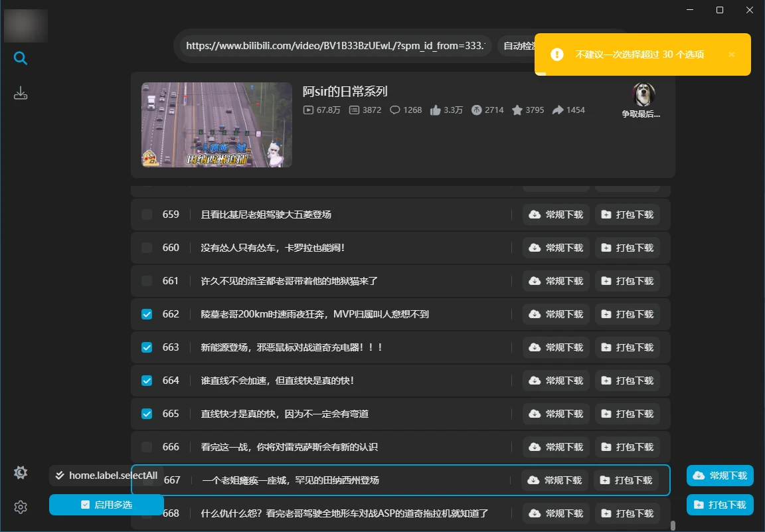Click the floating blue 打包下载 button
The height and width of the screenshot is (532, 765).
click(x=720, y=505)
